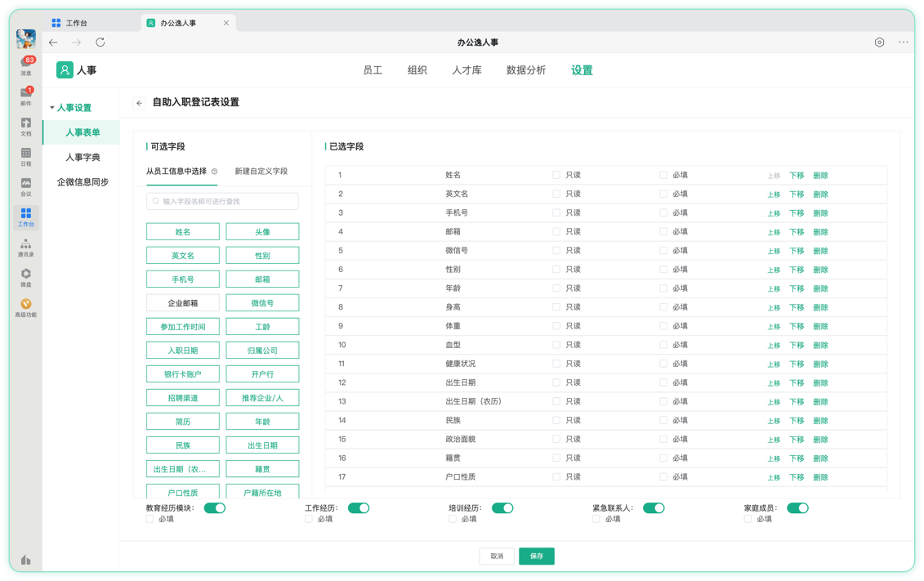Add the 参加工作时间 field
The width and height of the screenshot is (924, 581).
pyautogui.click(x=183, y=327)
